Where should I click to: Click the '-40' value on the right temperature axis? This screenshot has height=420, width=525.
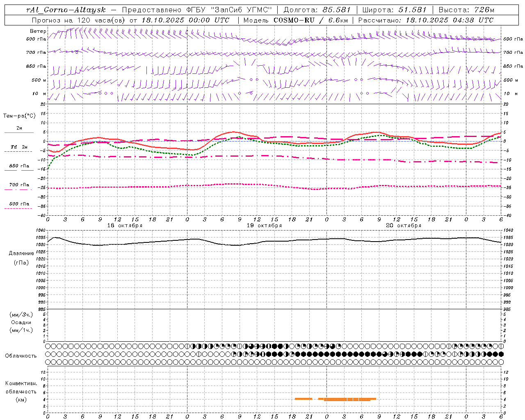point(508,215)
